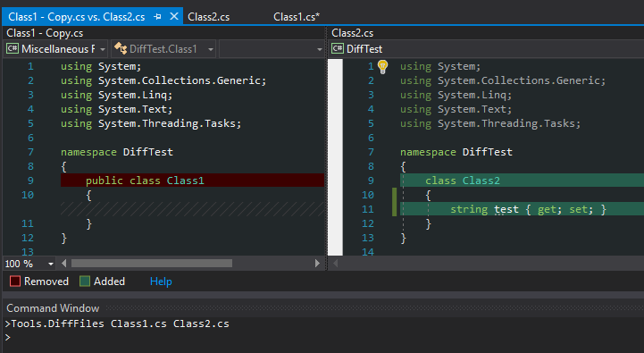The width and height of the screenshot is (644, 353).
Task: Open the empty member dropdown in left pane
Action: 272,49
